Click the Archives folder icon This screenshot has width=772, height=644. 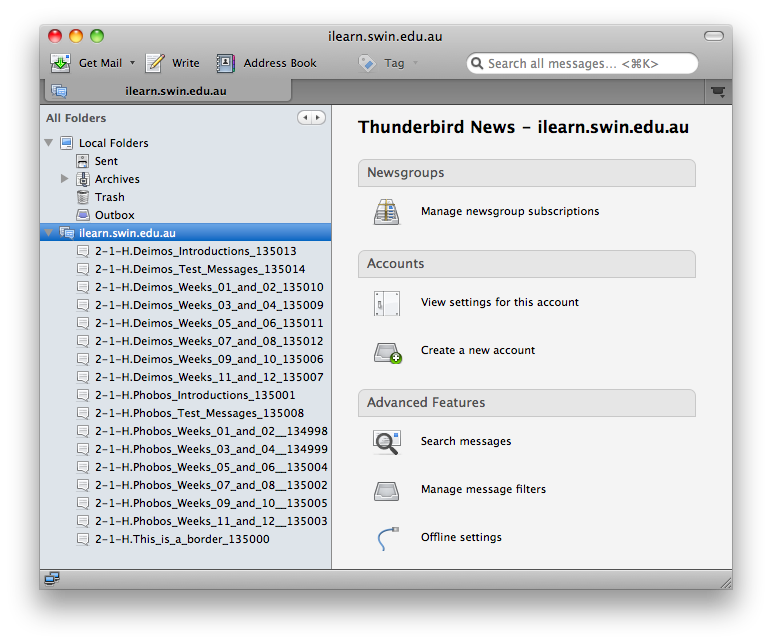pos(83,179)
